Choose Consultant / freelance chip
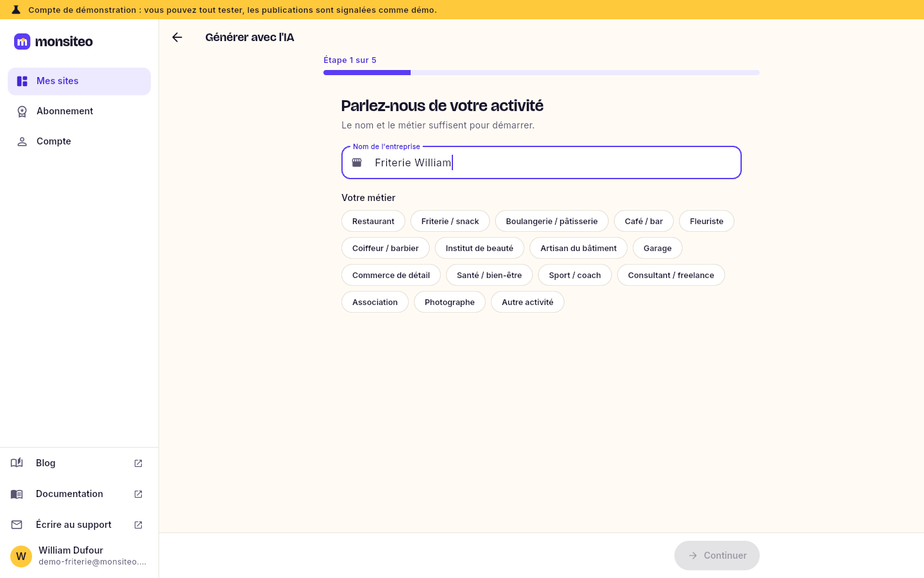This screenshot has height=578, width=924. coord(671,275)
